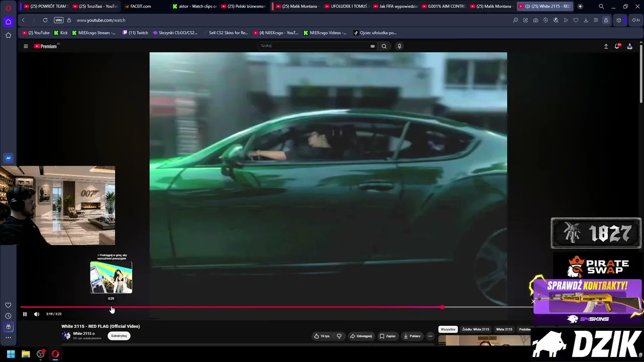Open the NEEXcsgo Videos bookmark

325,33
